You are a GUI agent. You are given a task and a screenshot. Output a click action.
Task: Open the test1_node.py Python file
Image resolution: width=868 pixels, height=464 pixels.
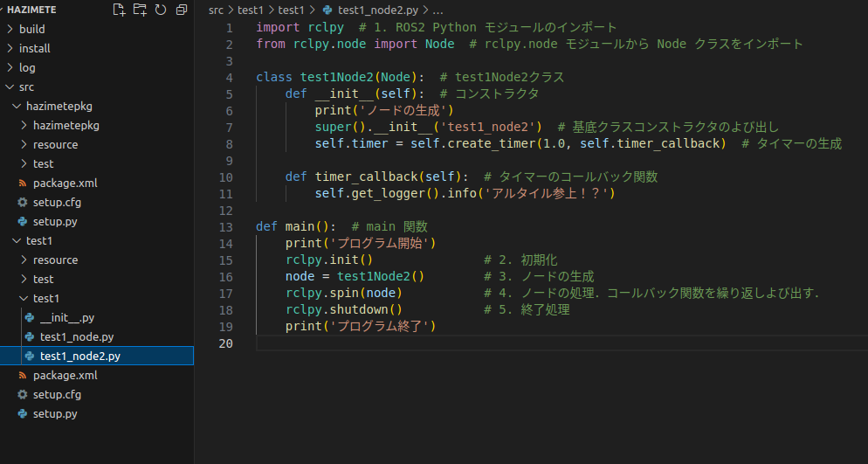click(x=76, y=336)
